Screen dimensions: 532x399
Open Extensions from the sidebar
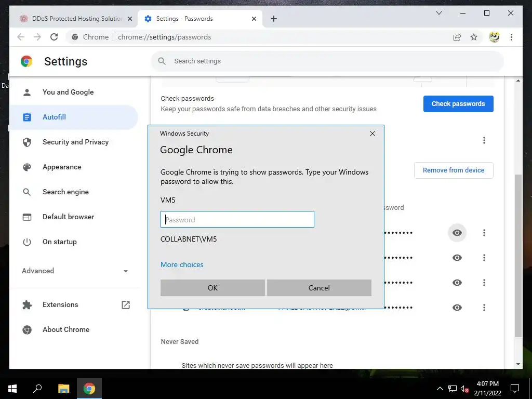pyautogui.click(x=74, y=304)
